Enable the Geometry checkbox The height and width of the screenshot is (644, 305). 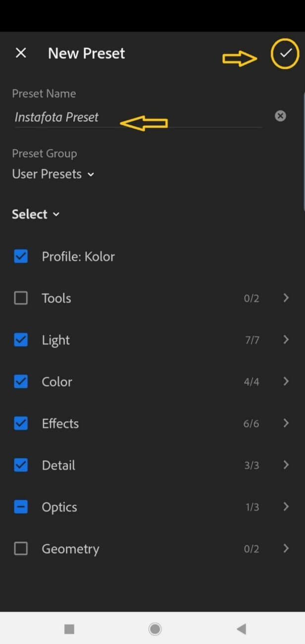click(x=21, y=548)
